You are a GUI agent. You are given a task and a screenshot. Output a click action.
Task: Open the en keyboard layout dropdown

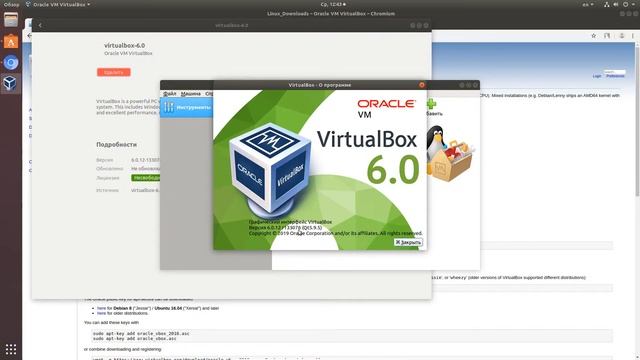pos(588,4)
